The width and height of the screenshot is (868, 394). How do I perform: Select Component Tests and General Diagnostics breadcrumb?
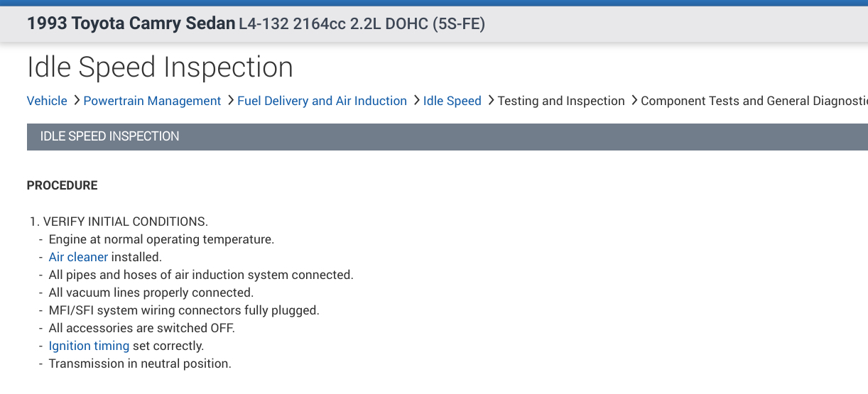(753, 101)
